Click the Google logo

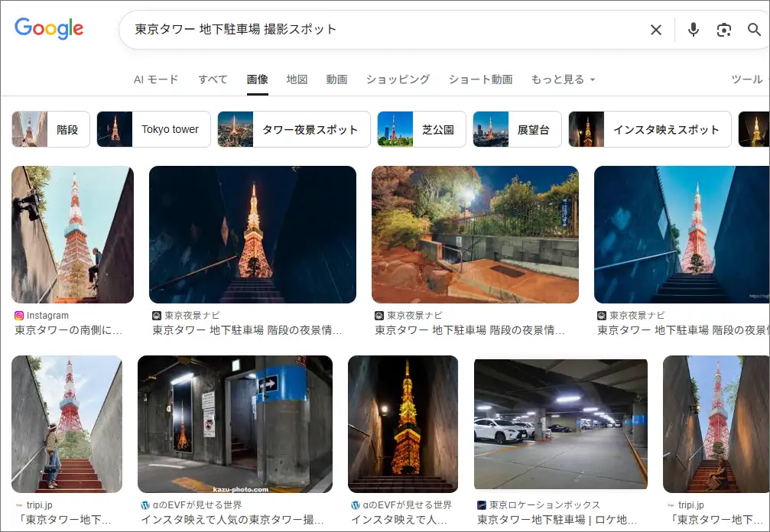point(49,29)
